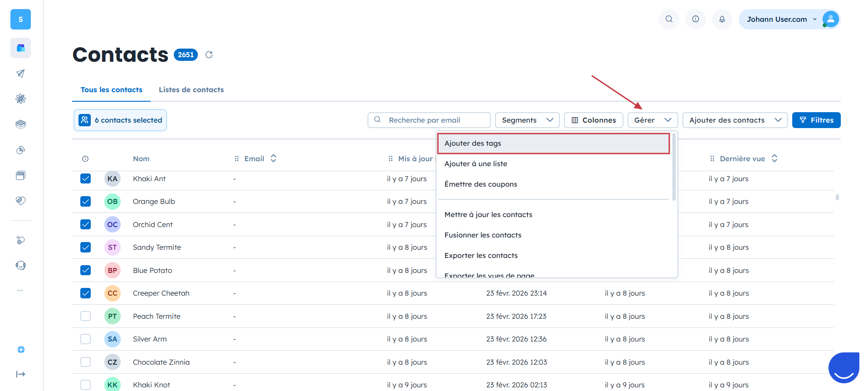Click the contacts table vertical scrollbar

(837, 198)
